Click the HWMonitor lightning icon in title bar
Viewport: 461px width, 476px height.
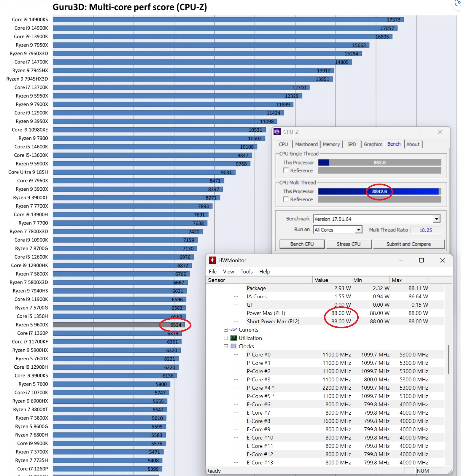click(212, 260)
